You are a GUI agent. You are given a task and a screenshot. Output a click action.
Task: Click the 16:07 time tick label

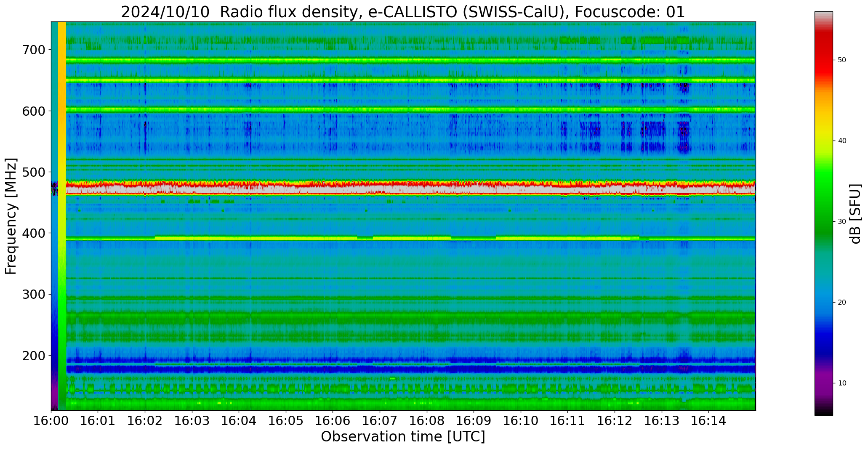(x=380, y=420)
